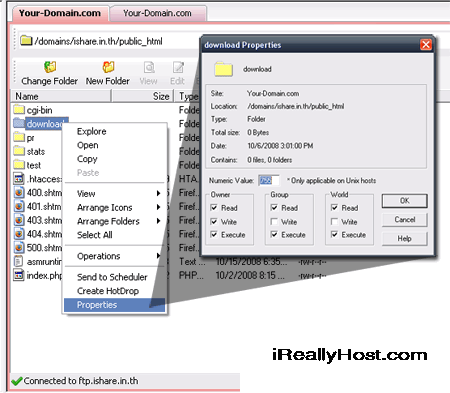This screenshot has height=393, width=450.
Task: Toggle Owner Write permission checkbox
Action: coord(214,221)
